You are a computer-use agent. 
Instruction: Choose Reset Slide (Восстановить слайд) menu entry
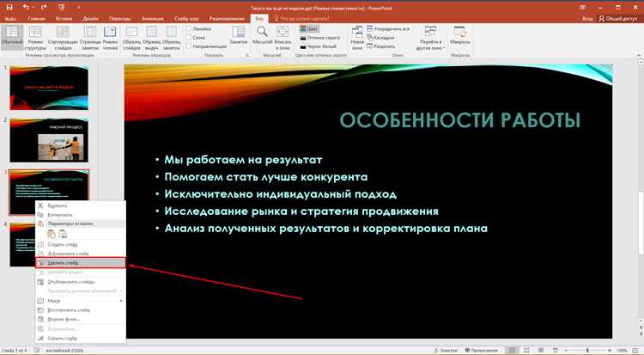click(80, 309)
